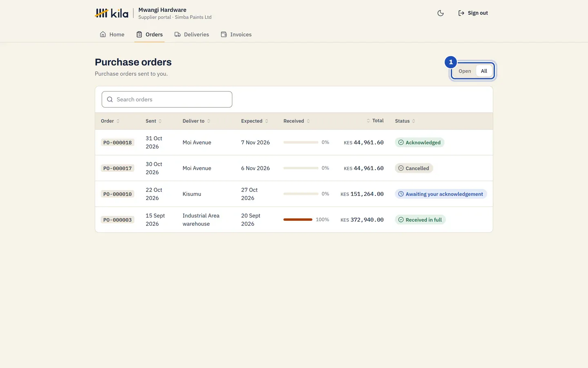588x368 pixels.
Task: Click the Cancelled status badge
Action: [414, 168]
